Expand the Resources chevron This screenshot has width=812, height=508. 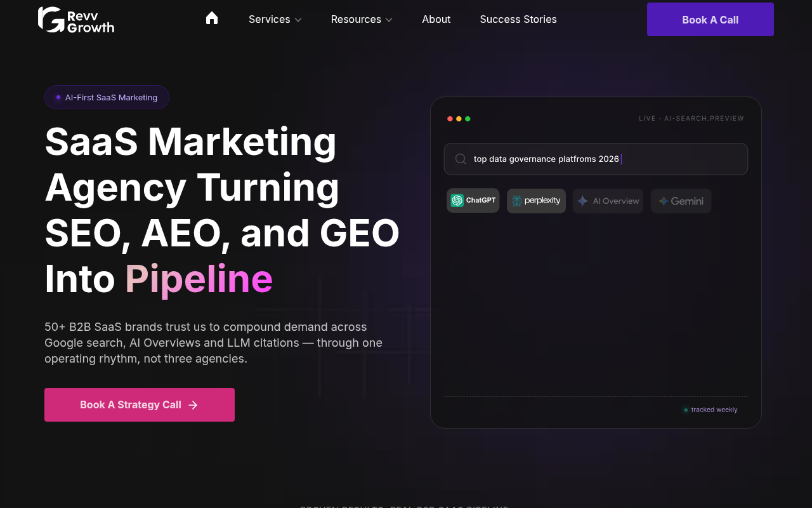[x=389, y=20]
